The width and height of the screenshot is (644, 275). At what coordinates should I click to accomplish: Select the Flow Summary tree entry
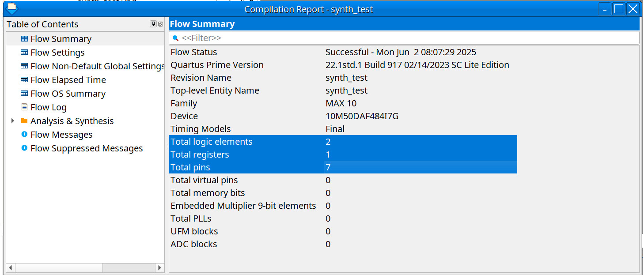coord(61,39)
